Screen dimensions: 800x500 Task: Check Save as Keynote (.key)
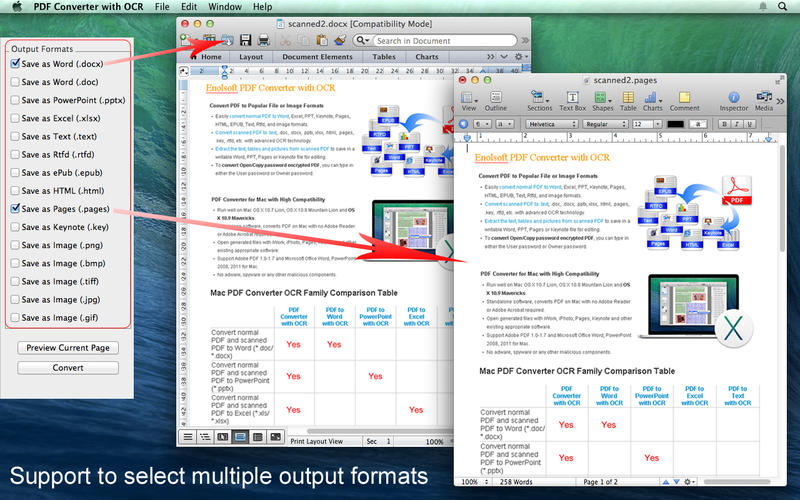[15, 227]
